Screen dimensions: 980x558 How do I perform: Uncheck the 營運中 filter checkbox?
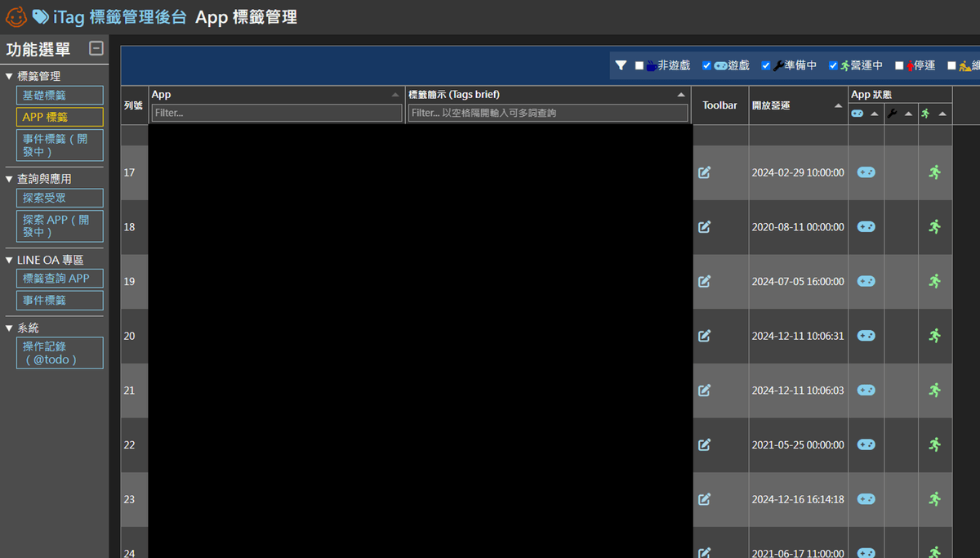tap(833, 65)
